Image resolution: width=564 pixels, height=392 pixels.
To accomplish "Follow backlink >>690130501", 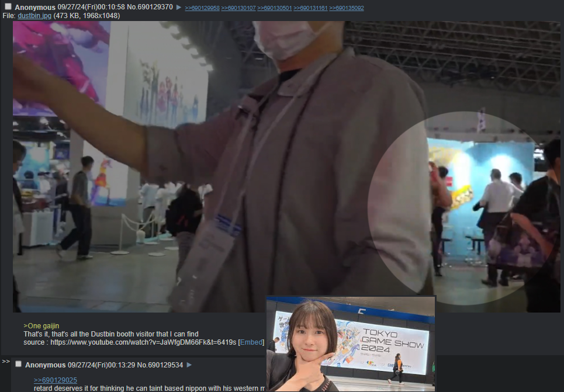I will [x=275, y=8].
